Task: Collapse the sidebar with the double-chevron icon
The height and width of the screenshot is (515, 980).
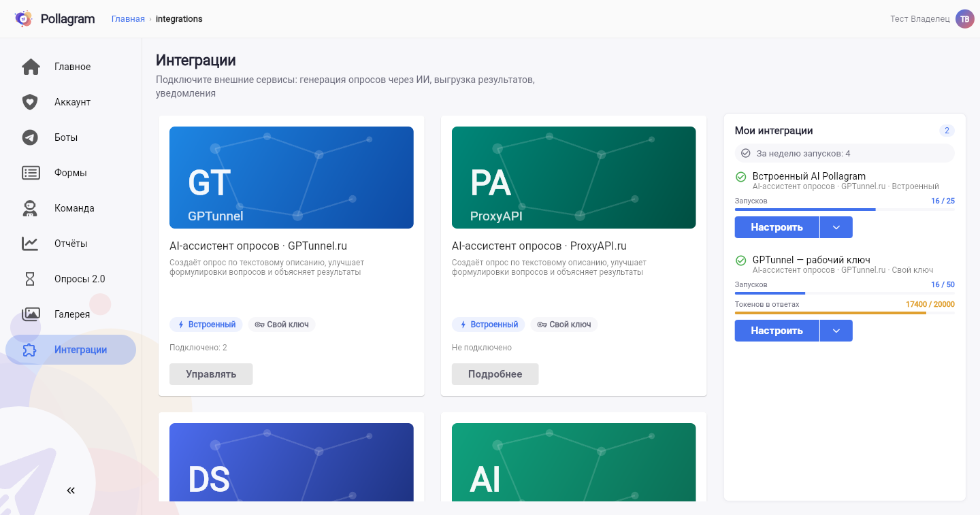Action: coord(71,491)
